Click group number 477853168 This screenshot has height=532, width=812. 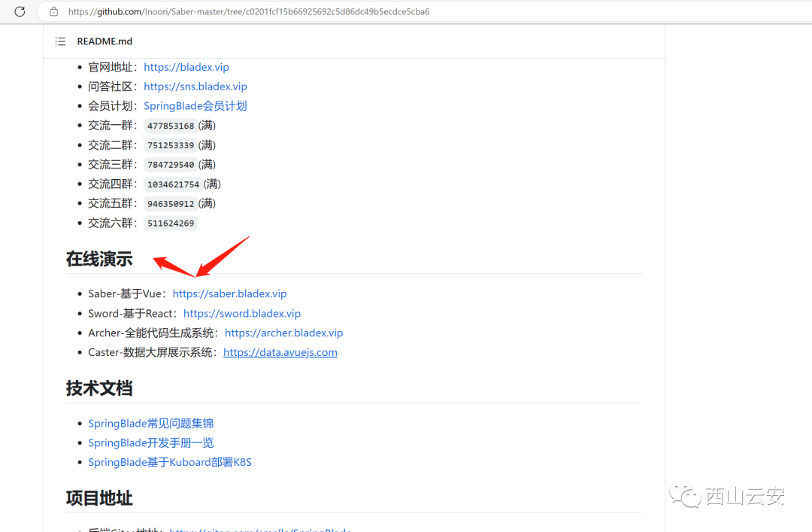(171, 126)
